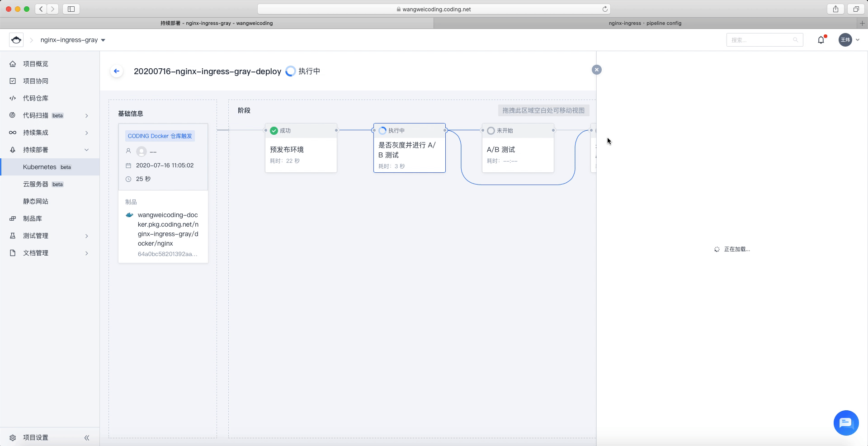Switch to 持续部署 nginx-ingress-gray browser tab

tap(217, 23)
